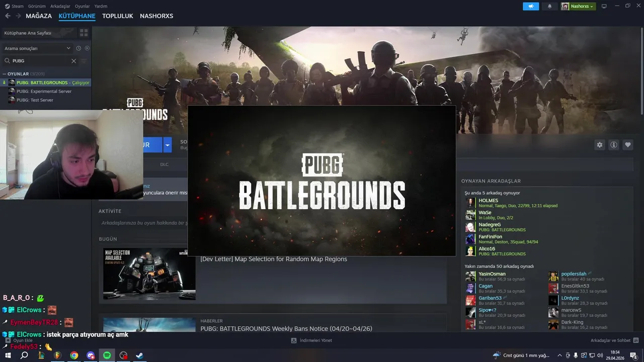Open the Steam menu
The width and height of the screenshot is (644, 362).
click(14, 6)
